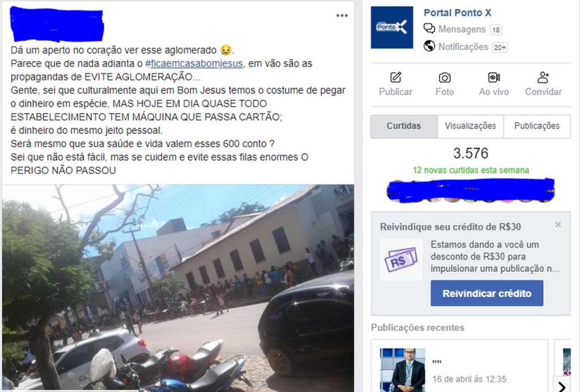Open the Notificações globe icon
This screenshot has height=392, width=580.
pos(429,46)
